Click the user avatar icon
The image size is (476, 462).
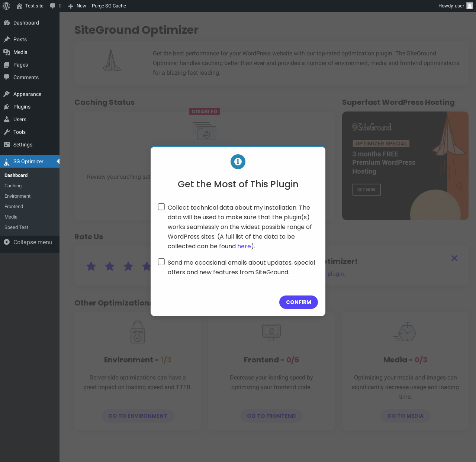coord(470,6)
